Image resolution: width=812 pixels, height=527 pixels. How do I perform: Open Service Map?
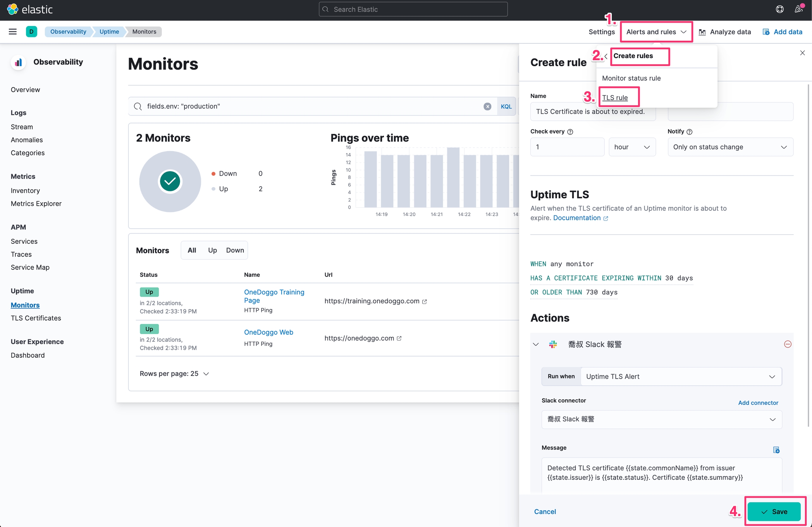30,267
